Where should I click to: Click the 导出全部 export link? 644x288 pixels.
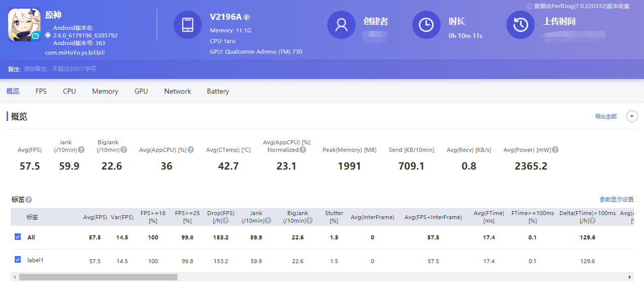click(606, 116)
